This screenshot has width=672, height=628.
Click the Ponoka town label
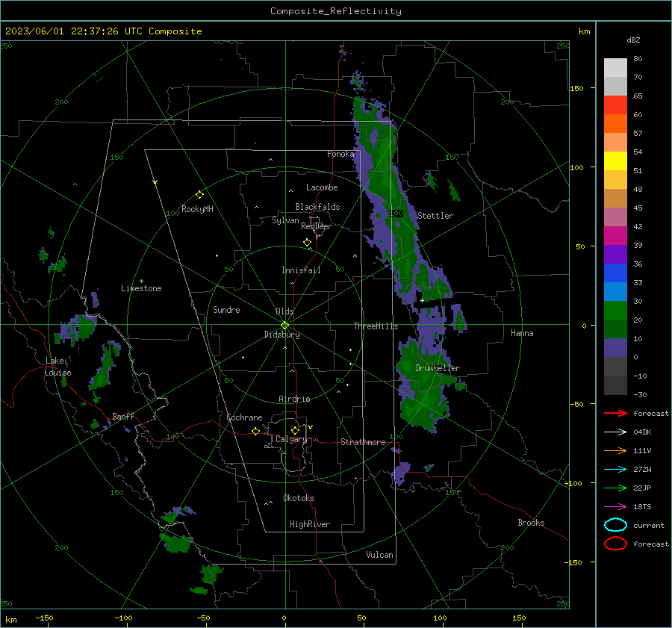[340, 154]
